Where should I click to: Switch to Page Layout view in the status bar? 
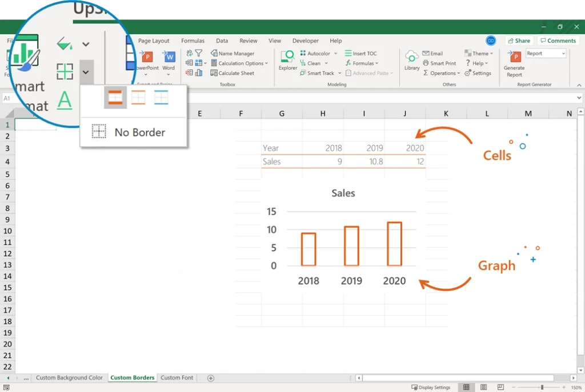tap(483, 387)
